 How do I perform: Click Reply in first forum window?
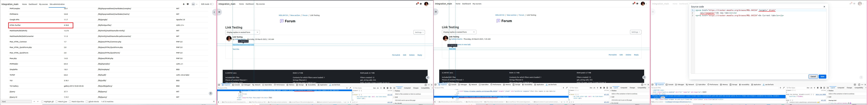tap(420, 55)
